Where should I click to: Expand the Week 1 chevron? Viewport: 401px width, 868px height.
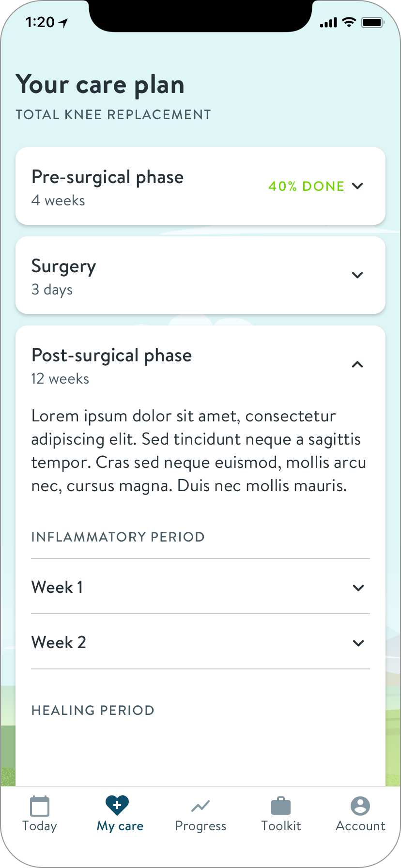[x=358, y=588]
